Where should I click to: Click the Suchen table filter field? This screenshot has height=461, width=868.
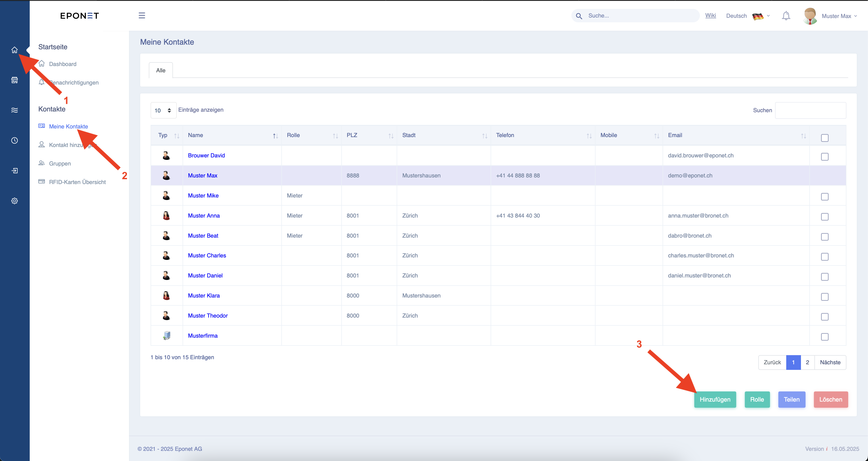tap(810, 110)
